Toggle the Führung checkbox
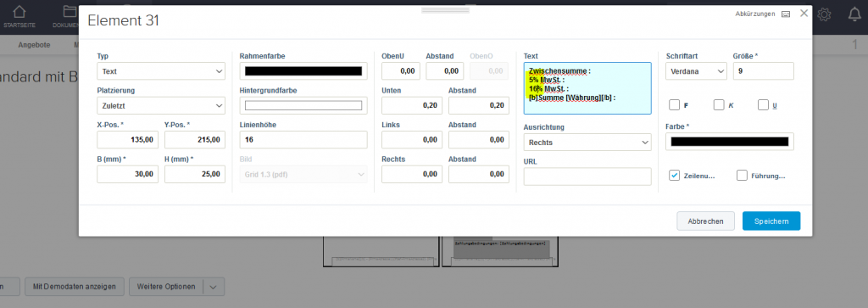 (742, 176)
